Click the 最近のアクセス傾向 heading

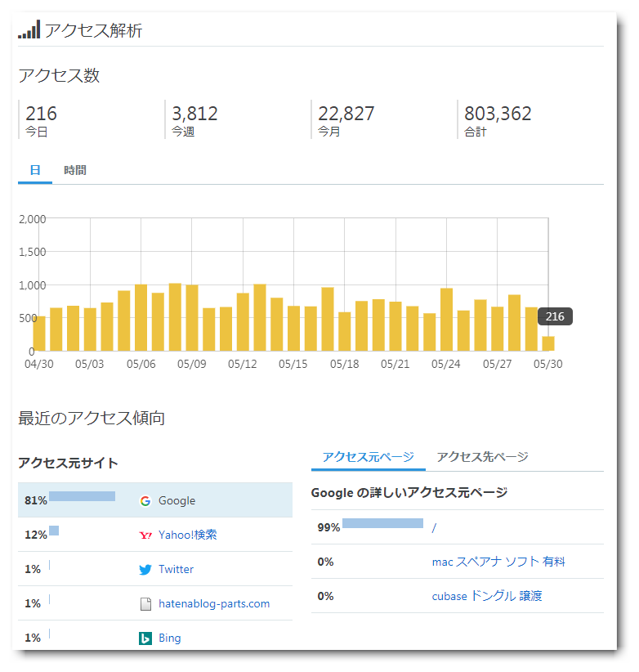click(x=92, y=418)
